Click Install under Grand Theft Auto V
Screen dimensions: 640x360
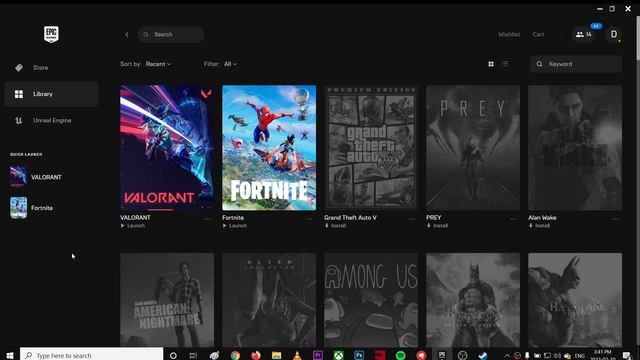(336, 226)
